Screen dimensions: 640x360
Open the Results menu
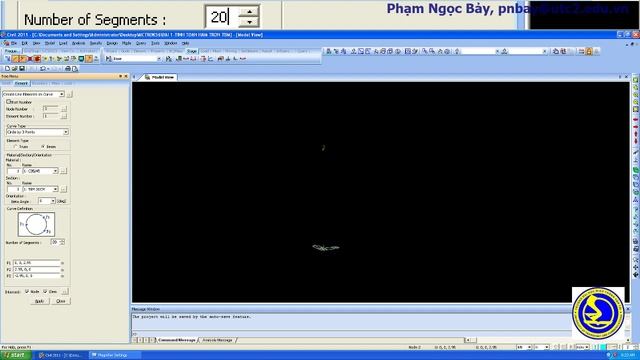coord(96,43)
